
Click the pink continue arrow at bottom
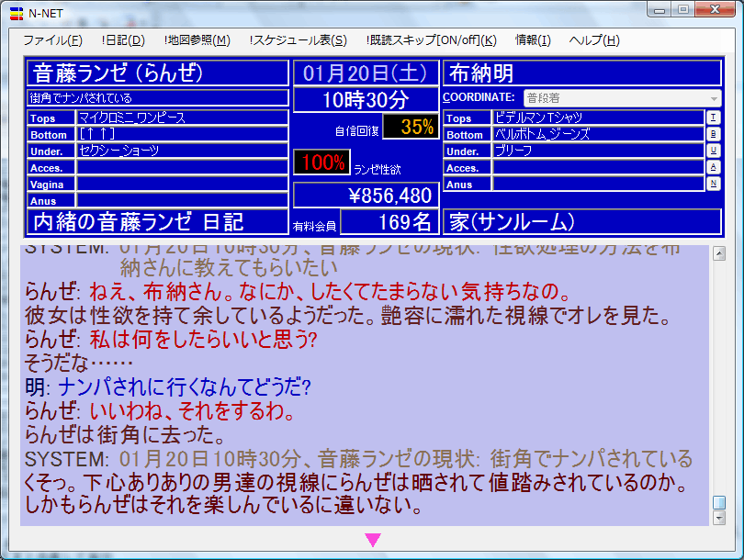(x=372, y=541)
